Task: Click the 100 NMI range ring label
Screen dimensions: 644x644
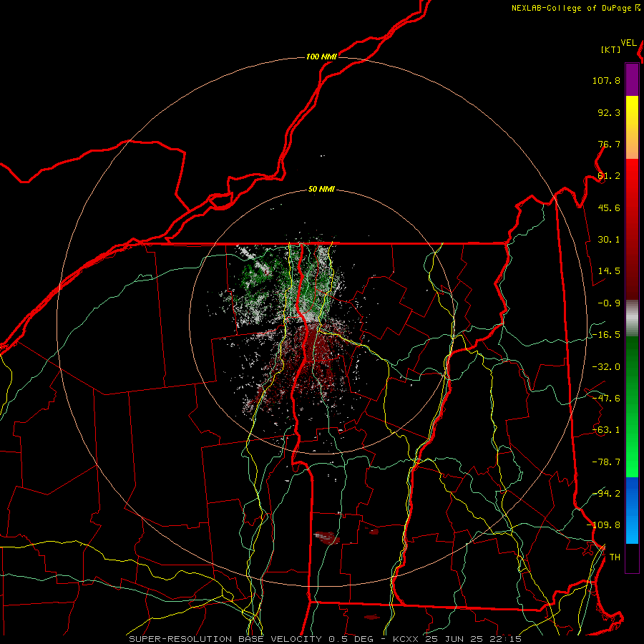Action: click(x=321, y=57)
